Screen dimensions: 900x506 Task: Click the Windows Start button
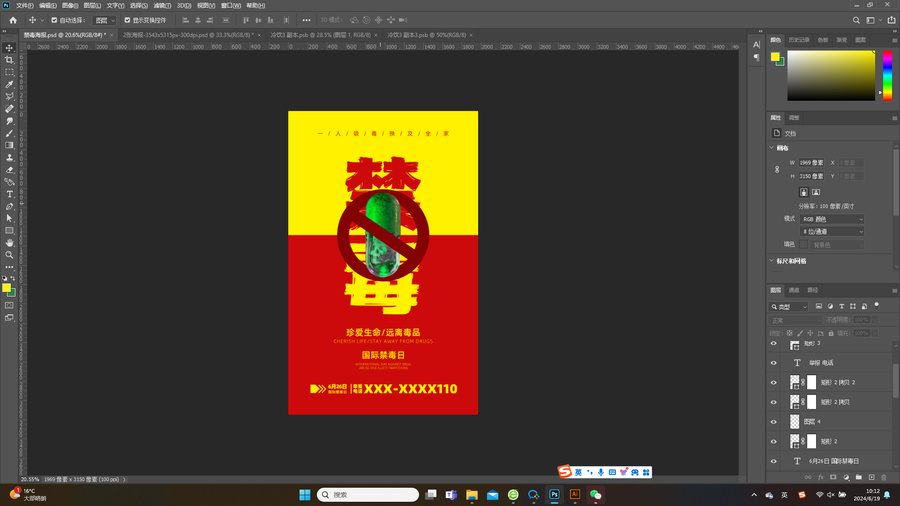coord(305,495)
